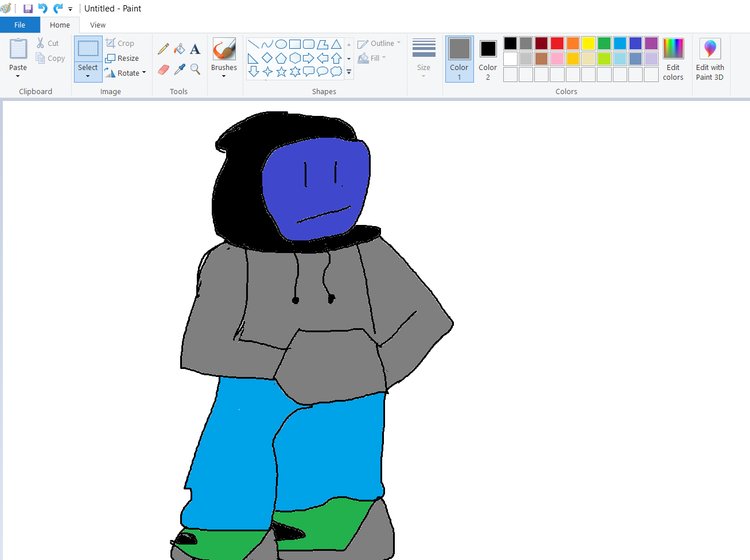
Task: Undo the last drawing action
Action: (x=42, y=8)
